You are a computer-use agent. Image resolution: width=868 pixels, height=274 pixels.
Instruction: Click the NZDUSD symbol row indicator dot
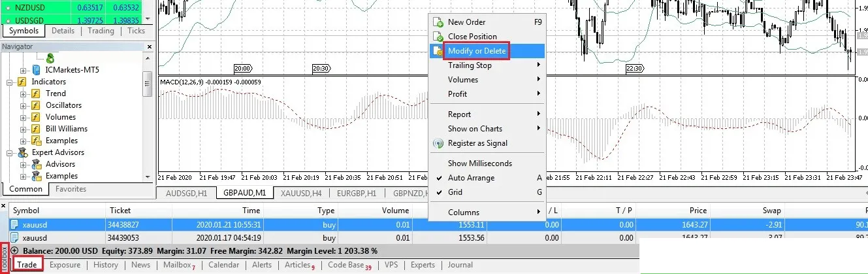coord(7,7)
